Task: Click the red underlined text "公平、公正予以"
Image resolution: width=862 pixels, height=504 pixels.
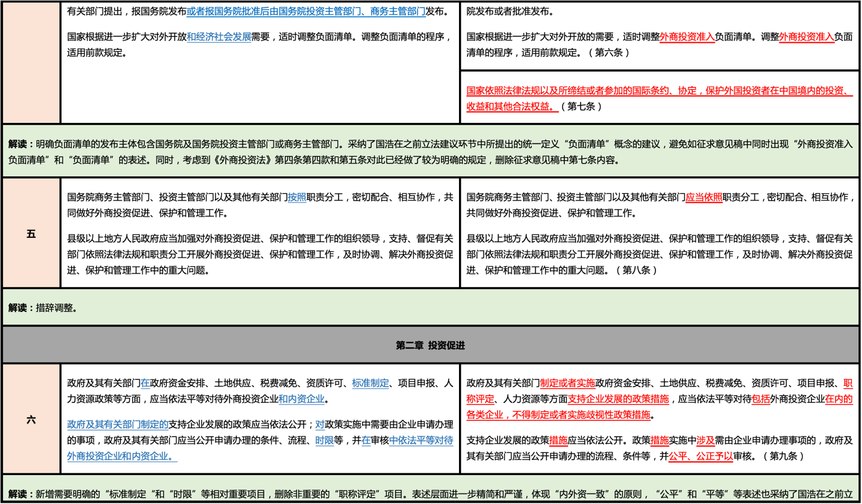Action: point(701,456)
